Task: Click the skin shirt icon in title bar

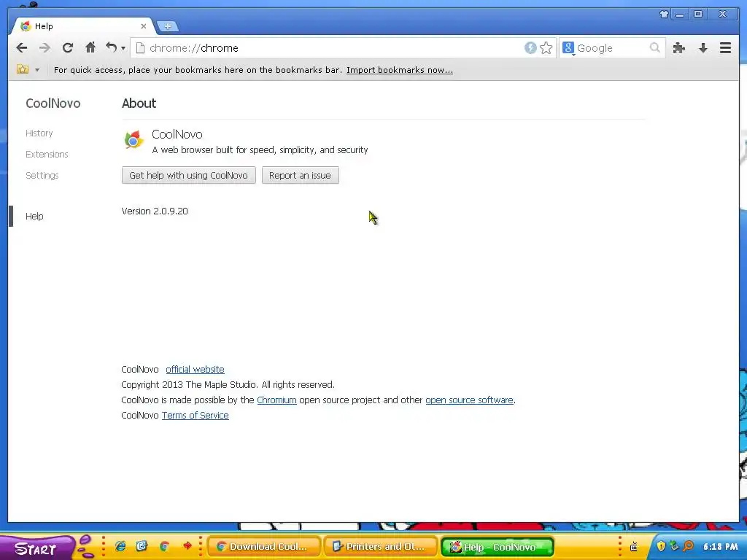Action: coord(664,15)
